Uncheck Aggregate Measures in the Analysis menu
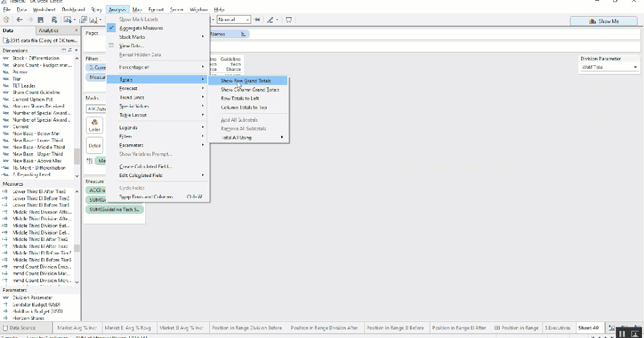Image resolution: width=644 pixels, height=338 pixels. [141, 27]
